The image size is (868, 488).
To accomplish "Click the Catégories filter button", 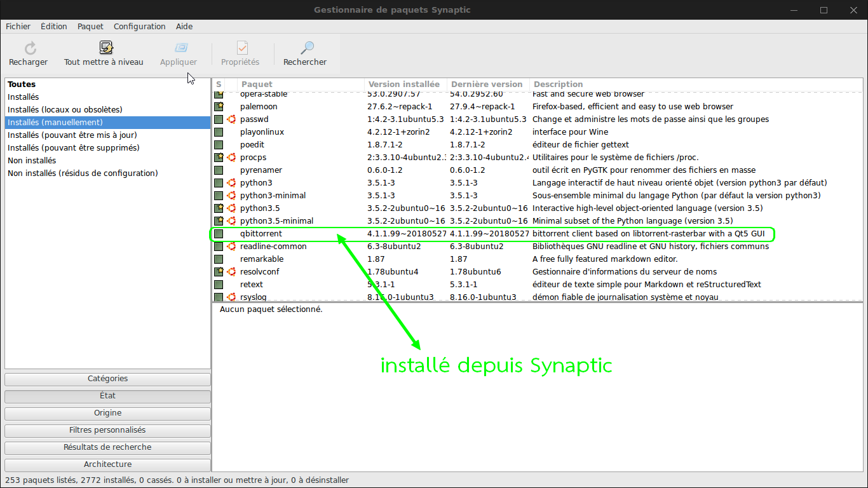I will [107, 379].
